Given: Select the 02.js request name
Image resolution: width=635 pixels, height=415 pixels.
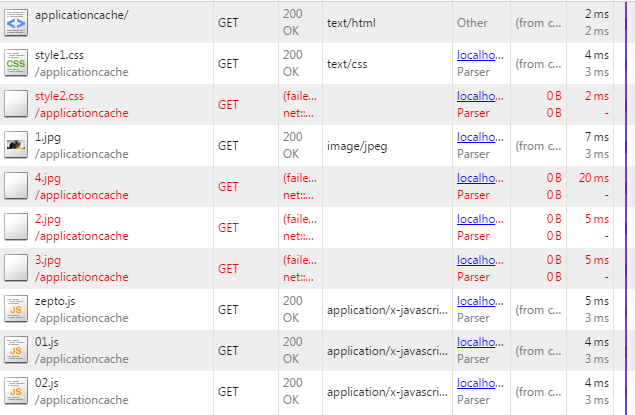Looking at the screenshot, I should pyautogui.click(x=49, y=383).
